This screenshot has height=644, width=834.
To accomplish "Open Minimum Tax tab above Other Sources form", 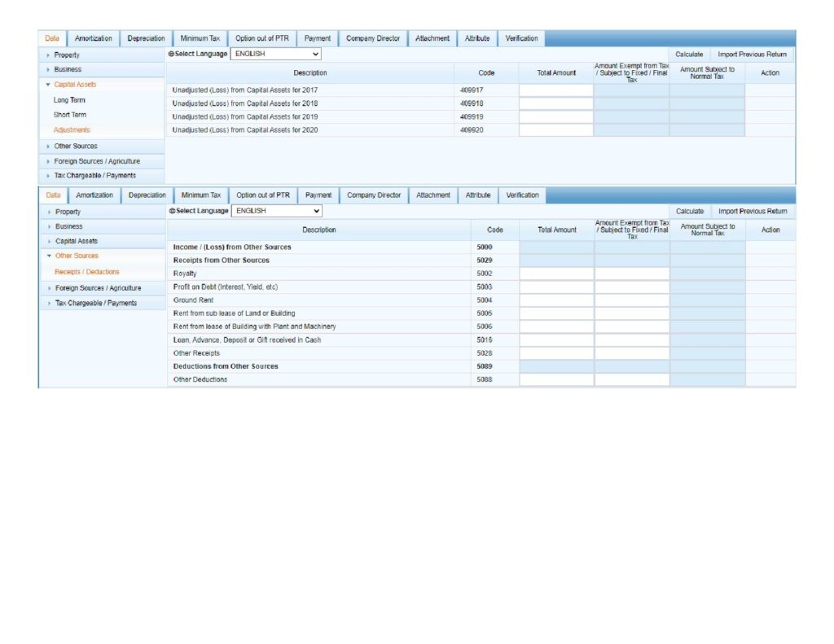I will tap(201, 195).
